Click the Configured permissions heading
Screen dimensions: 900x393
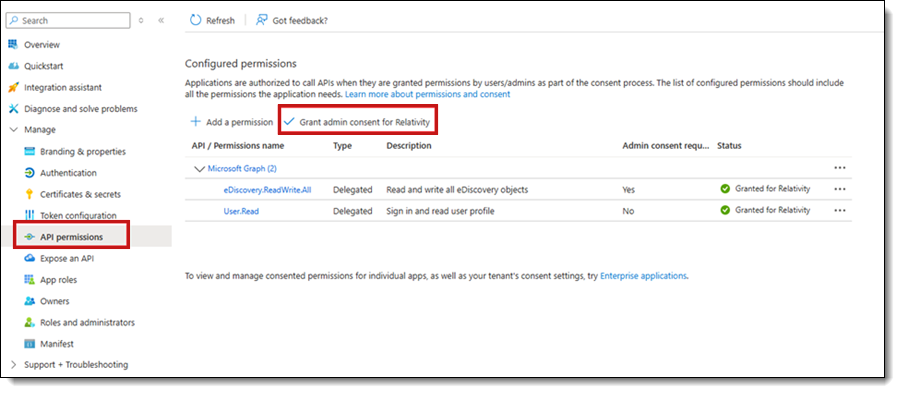(x=240, y=63)
